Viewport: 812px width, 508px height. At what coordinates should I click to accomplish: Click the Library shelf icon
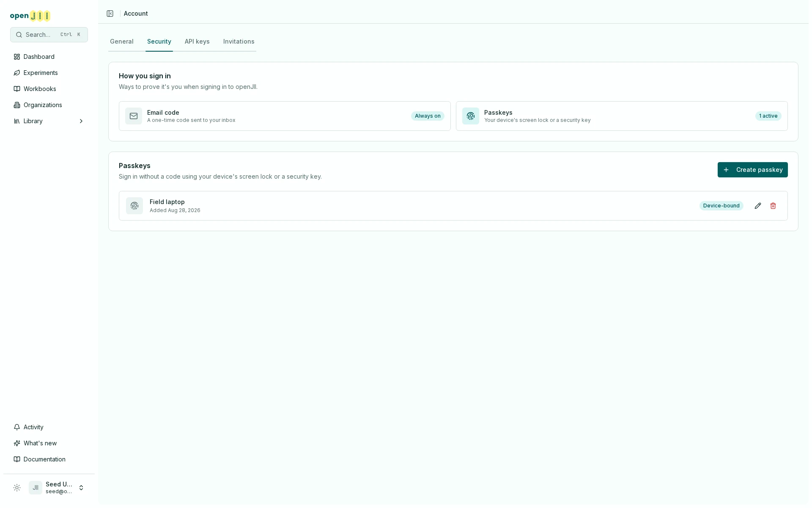click(x=17, y=121)
